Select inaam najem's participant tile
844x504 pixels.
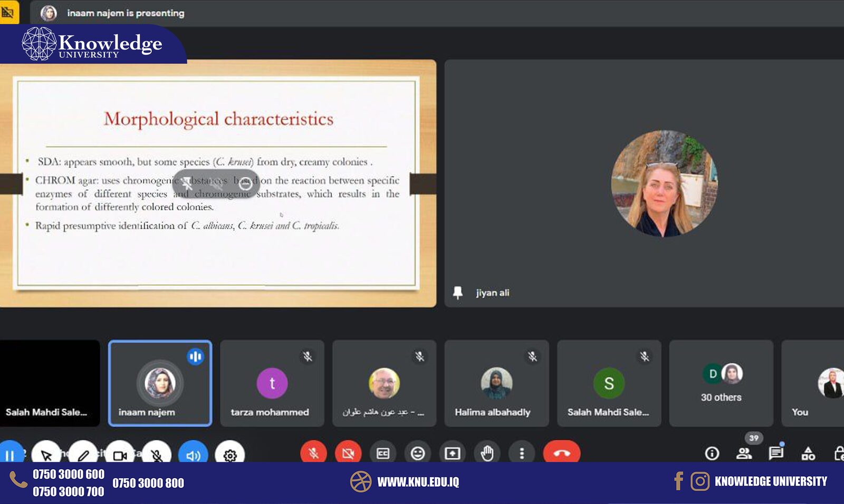click(x=160, y=383)
